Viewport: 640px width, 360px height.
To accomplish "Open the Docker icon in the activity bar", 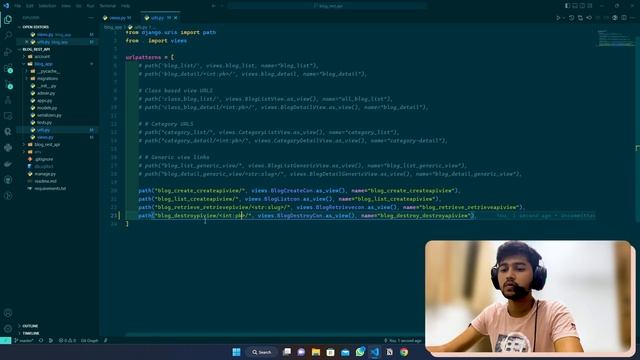I will pos(8,164).
